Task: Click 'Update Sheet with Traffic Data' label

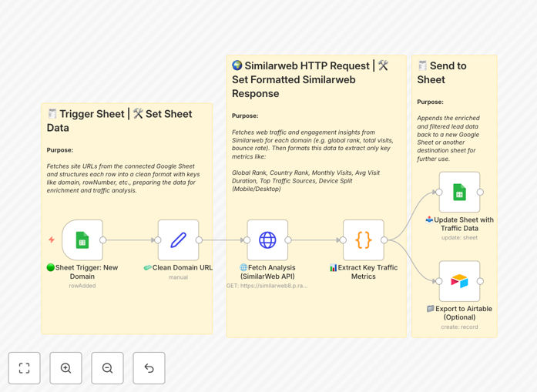Action: tap(459, 224)
